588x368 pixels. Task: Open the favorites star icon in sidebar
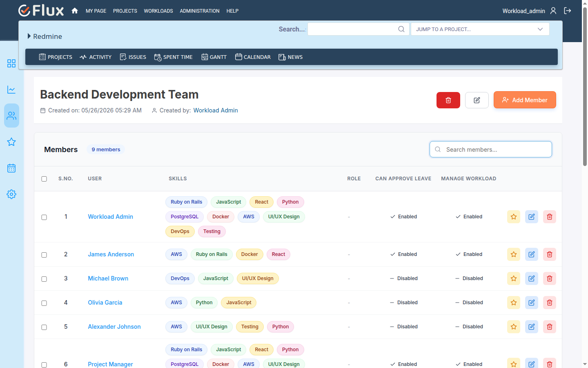pos(11,142)
